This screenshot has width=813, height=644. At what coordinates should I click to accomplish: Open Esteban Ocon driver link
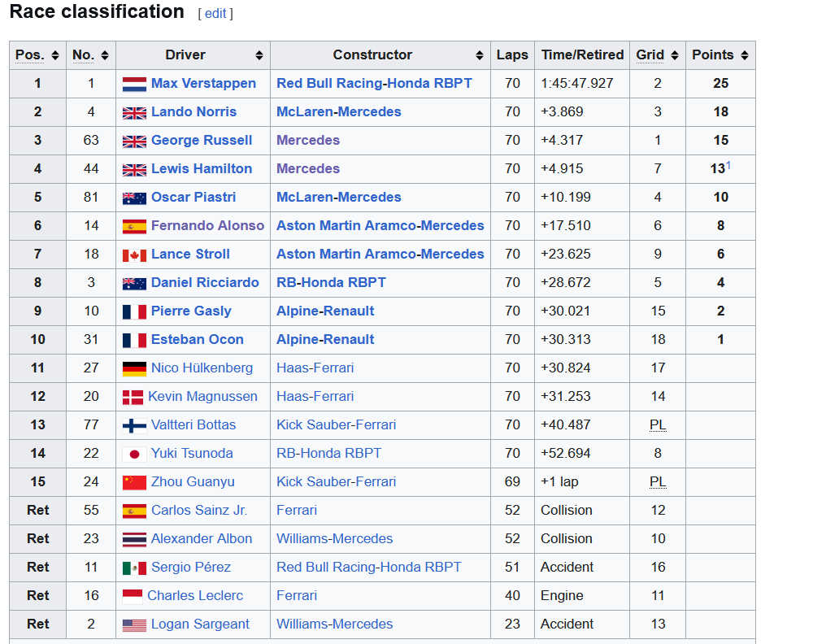pyautogui.click(x=197, y=340)
